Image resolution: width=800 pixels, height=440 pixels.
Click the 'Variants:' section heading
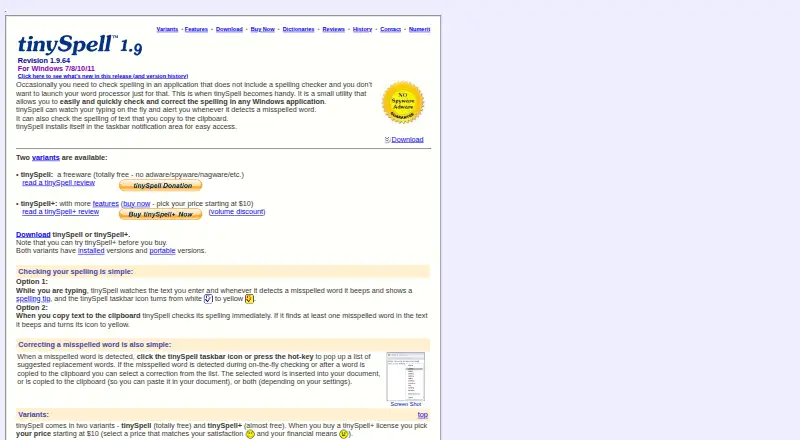[x=33, y=414]
